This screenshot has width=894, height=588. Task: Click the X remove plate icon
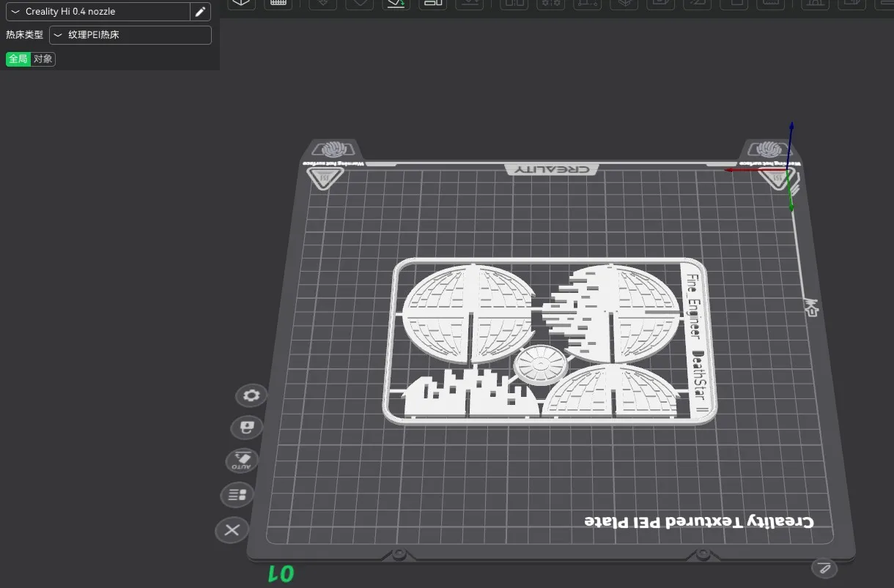click(232, 530)
